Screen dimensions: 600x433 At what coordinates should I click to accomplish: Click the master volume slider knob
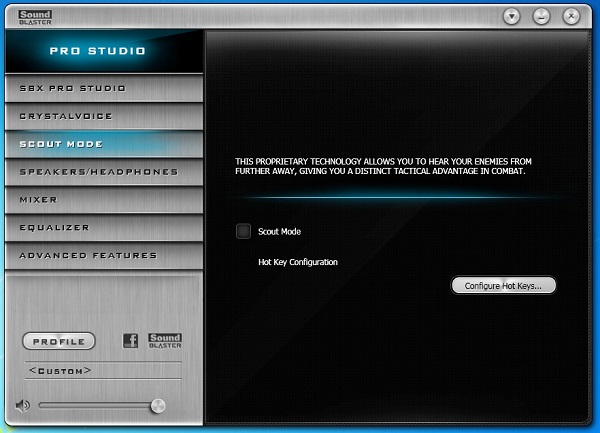pyautogui.click(x=158, y=406)
